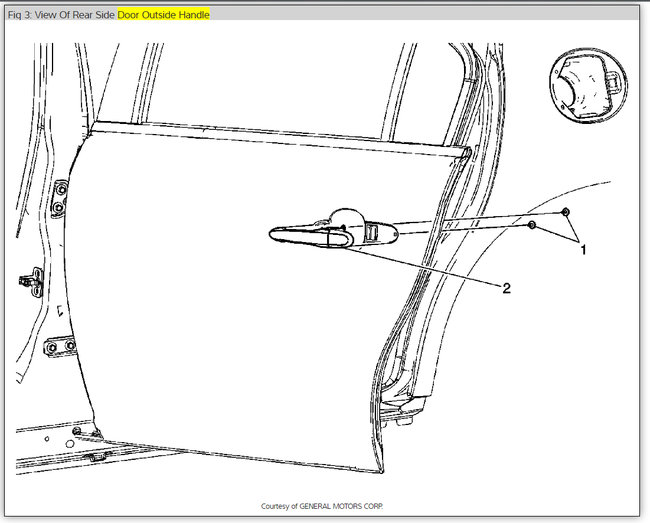
Task: Click the door outside handle in the diagram
Action: (x=333, y=230)
